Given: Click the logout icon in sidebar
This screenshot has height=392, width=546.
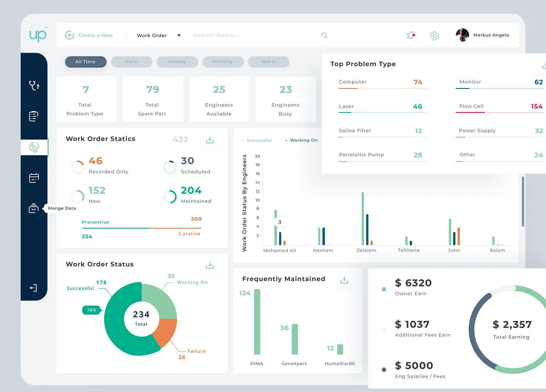Looking at the screenshot, I should click(x=33, y=288).
